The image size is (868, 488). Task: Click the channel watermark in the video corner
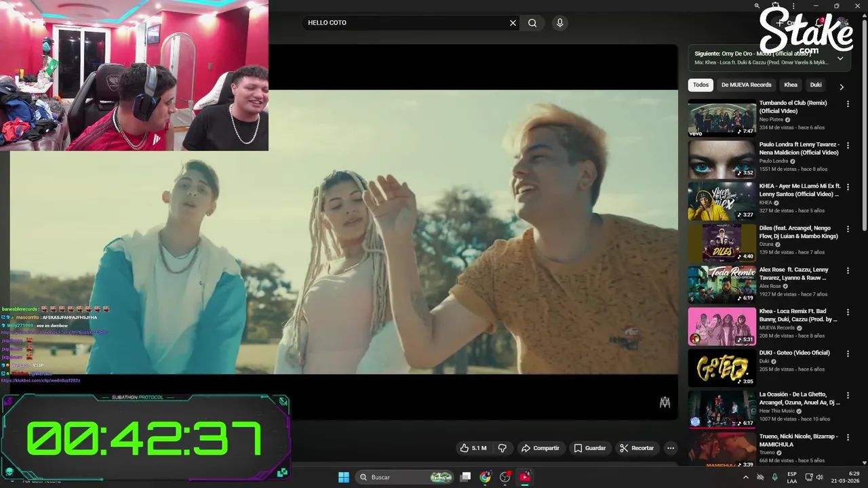[x=665, y=403]
